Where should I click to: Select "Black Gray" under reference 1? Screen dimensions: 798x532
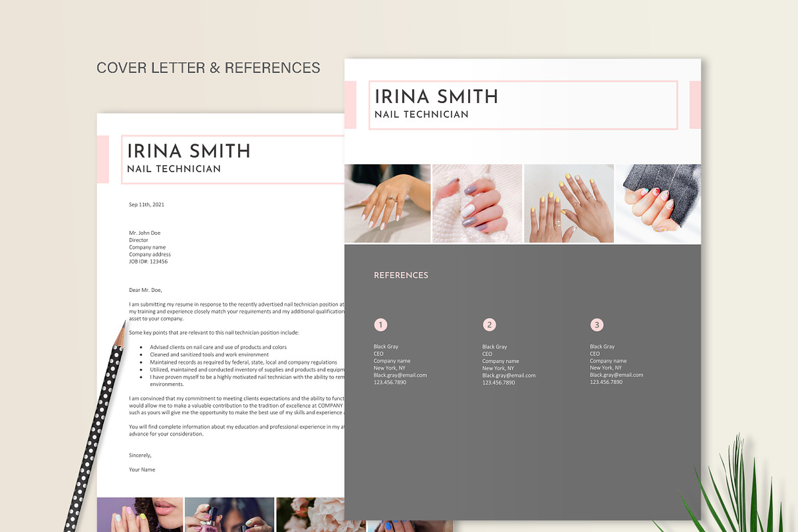386,346
